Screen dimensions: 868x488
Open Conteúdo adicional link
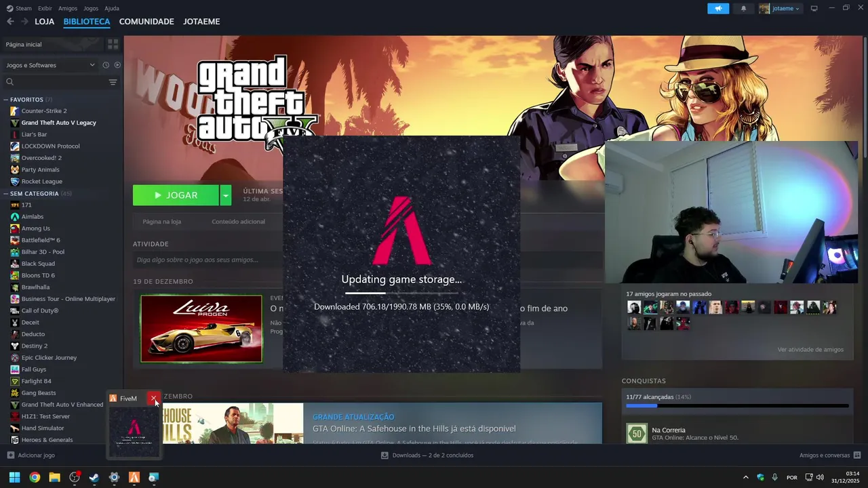[x=238, y=222]
